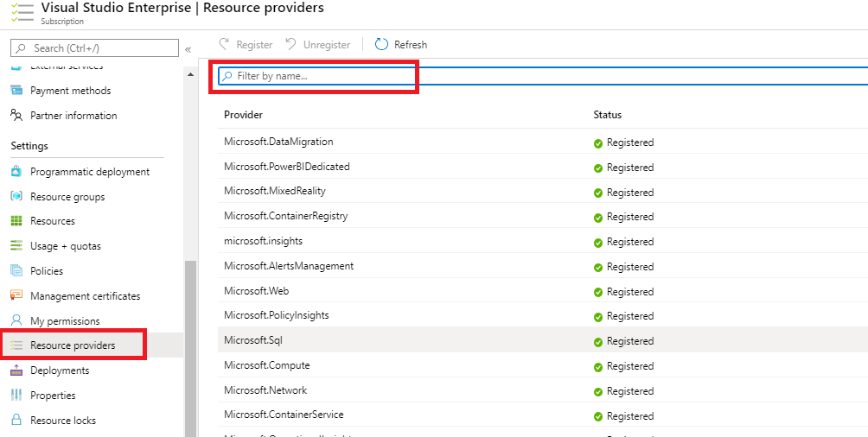Open Payment methods in the sidebar
Image resolution: width=868 pixels, height=437 pixels.
pos(70,90)
